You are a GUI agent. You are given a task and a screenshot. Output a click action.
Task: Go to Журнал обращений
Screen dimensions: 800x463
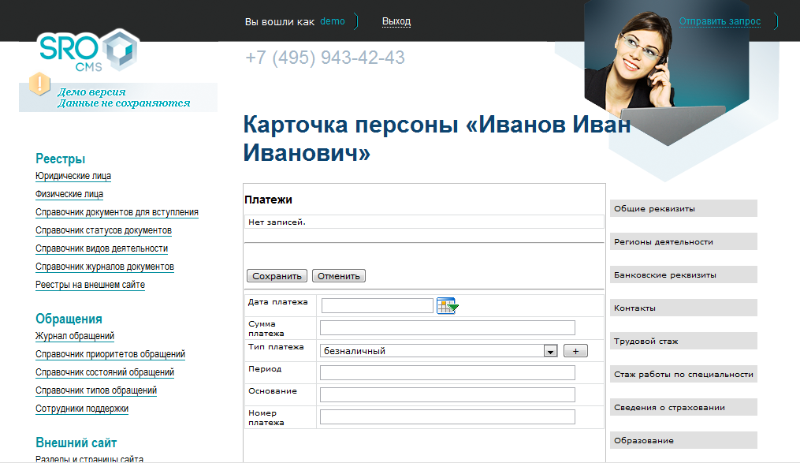click(x=75, y=336)
